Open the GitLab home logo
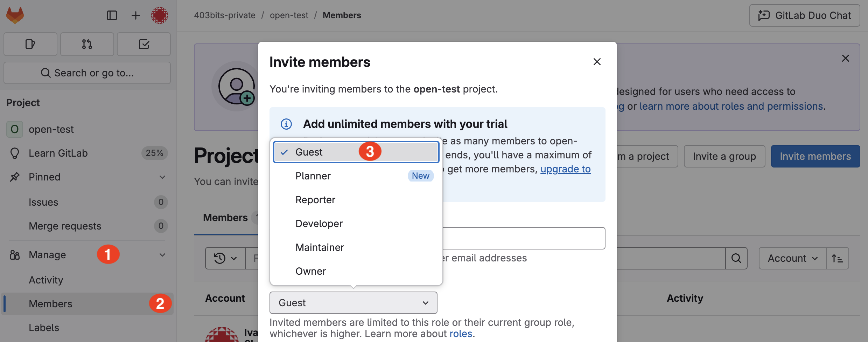The height and width of the screenshot is (342, 868). coord(15,15)
